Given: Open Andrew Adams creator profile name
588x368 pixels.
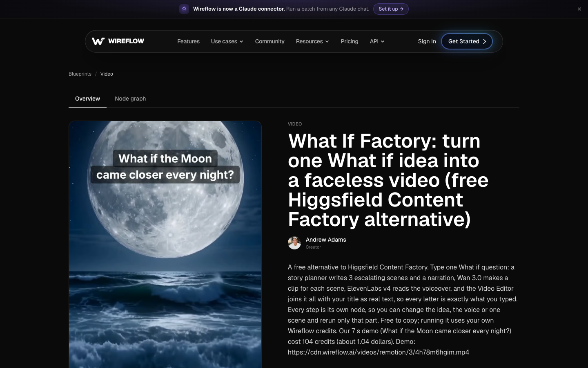Looking at the screenshot, I should pyautogui.click(x=326, y=240).
